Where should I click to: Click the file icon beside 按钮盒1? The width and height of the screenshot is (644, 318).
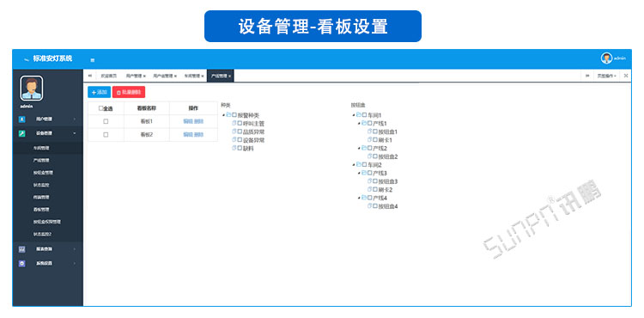click(x=369, y=131)
